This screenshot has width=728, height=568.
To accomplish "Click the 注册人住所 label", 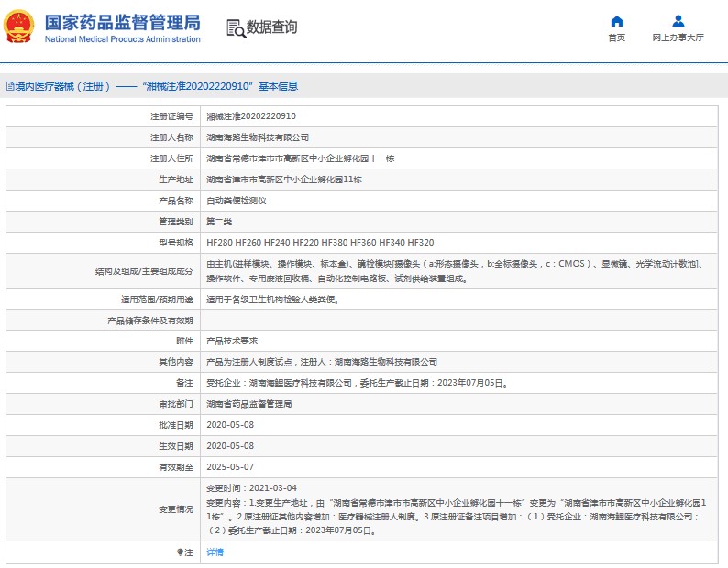I will coord(171,158).
